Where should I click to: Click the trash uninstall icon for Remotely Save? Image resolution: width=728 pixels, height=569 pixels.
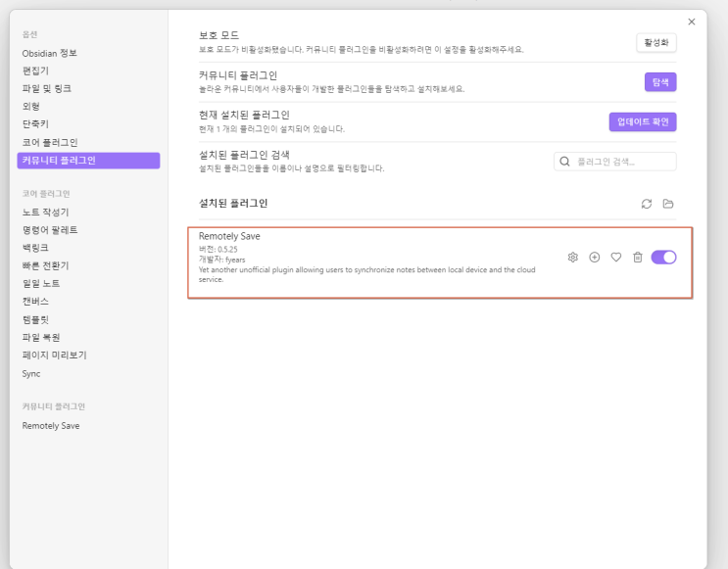638,258
